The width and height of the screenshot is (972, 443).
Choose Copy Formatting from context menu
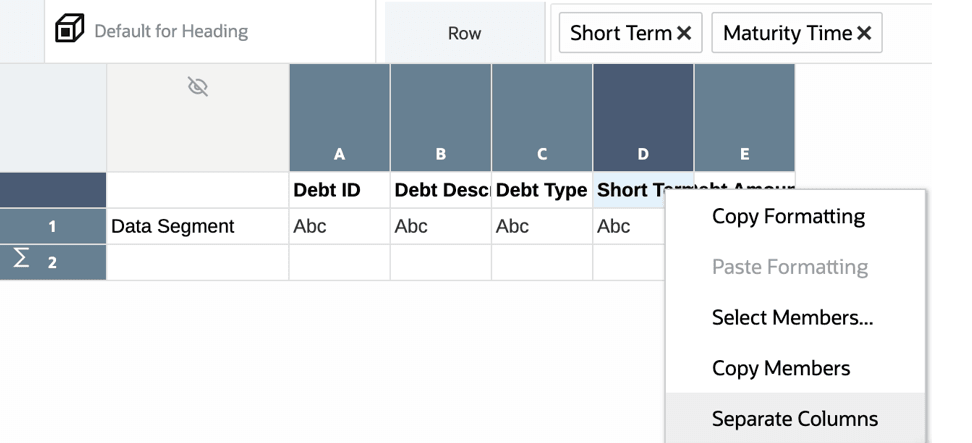[788, 216]
